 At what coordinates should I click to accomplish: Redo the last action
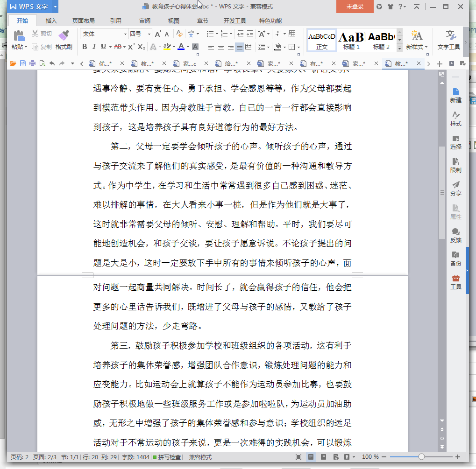click(x=62, y=63)
